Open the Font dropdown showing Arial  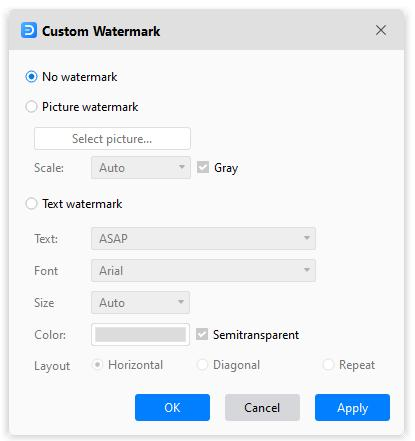pos(203,270)
